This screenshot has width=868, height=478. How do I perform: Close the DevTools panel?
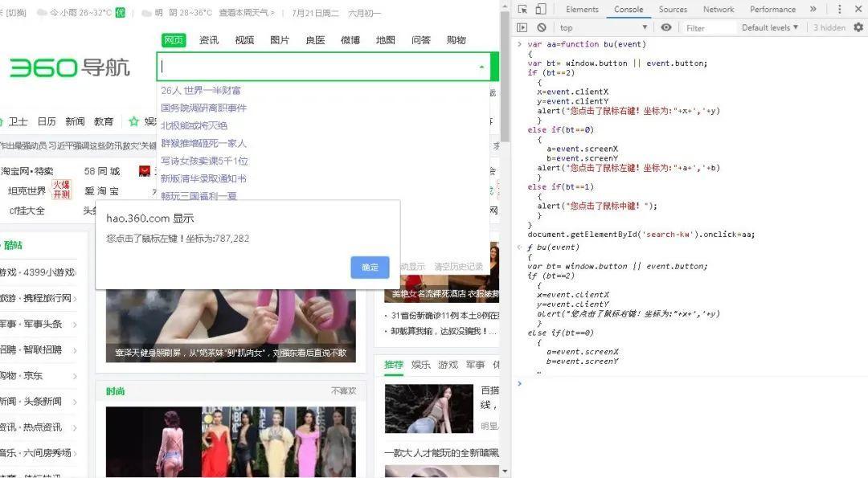(858, 9)
